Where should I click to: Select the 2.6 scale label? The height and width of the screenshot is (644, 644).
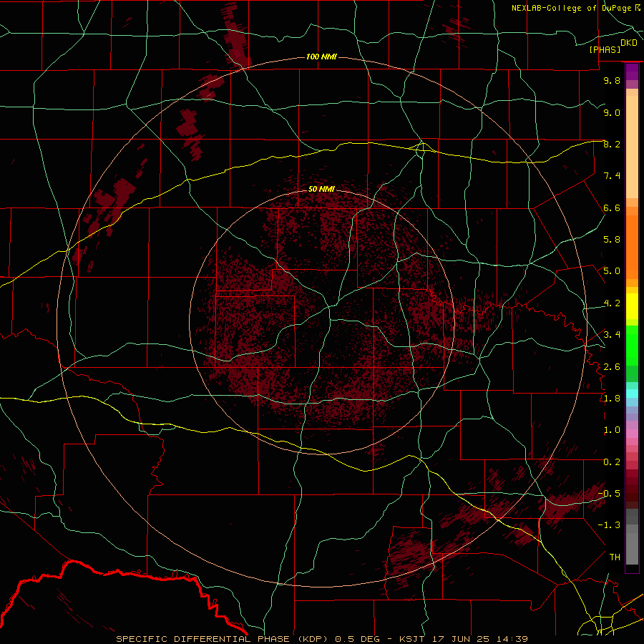click(x=612, y=367)
